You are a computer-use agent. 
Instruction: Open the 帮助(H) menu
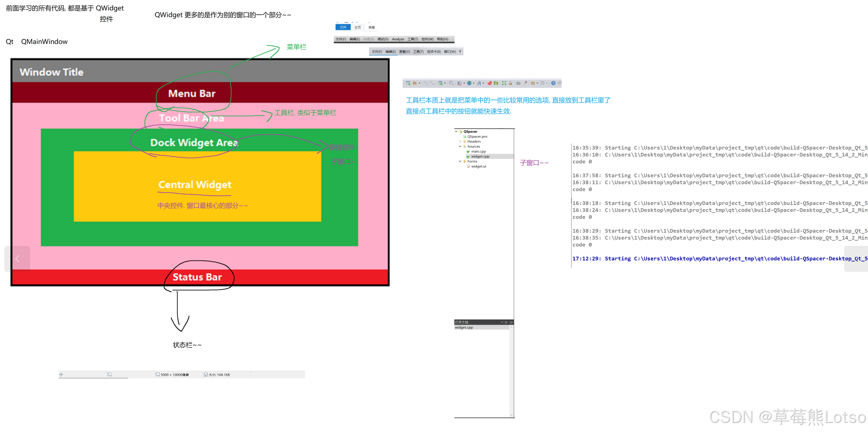point(443,39)
